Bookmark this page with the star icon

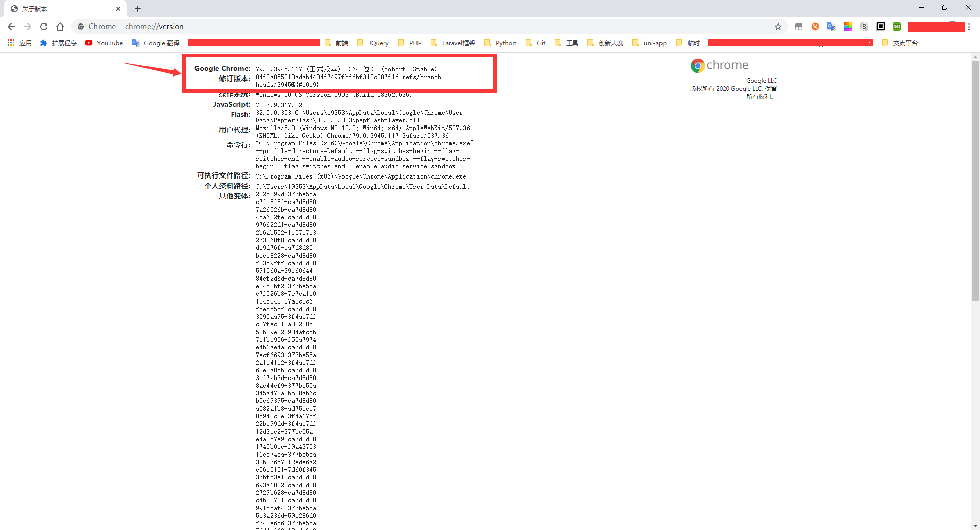pyautogui.click(x=778, y=27)
